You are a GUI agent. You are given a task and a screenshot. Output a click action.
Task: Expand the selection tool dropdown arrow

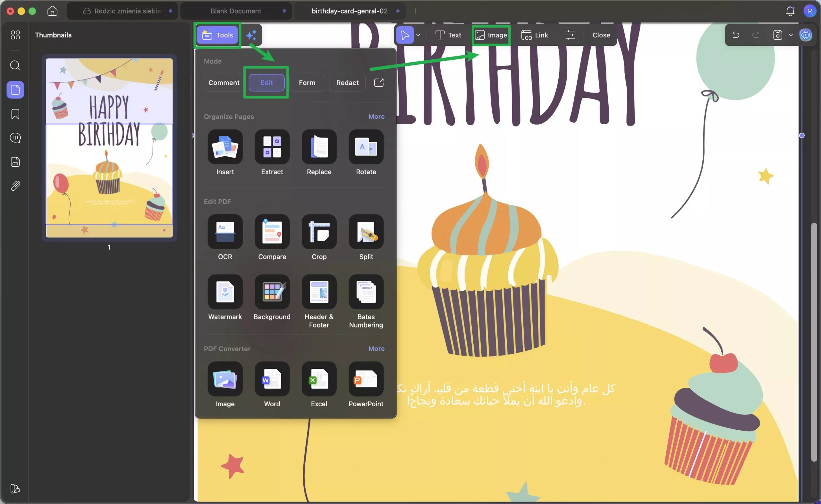point(418,35)
